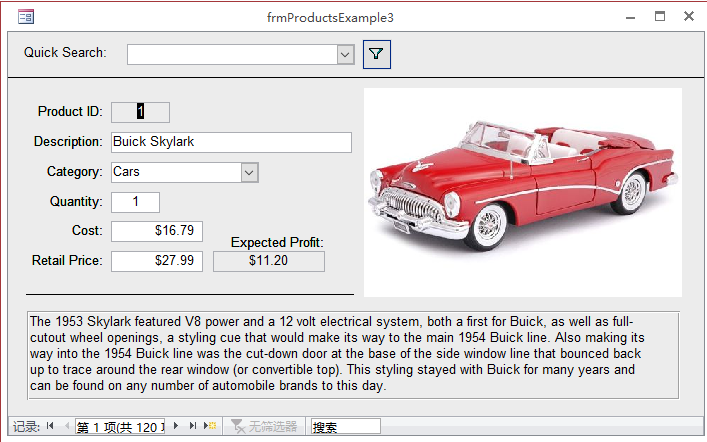707x442 pixels.
Task: Click the filter funnel button
Action: 376,55
